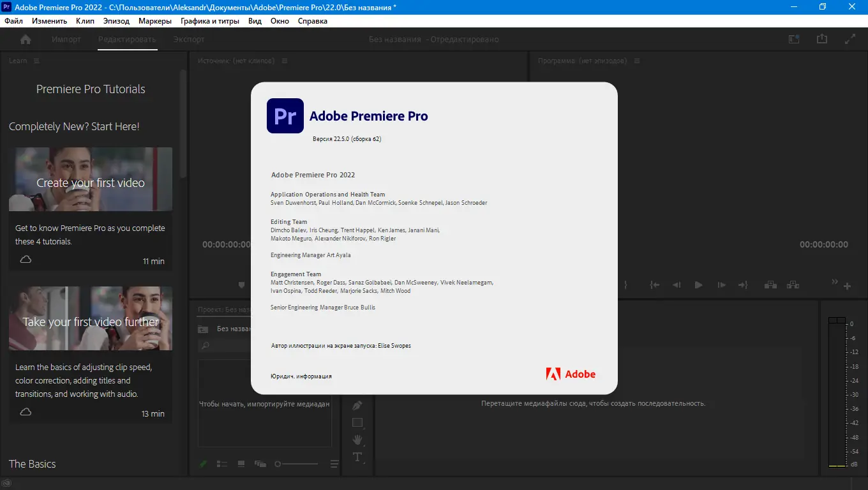
Task: Switch to the Экспорт tab
Action: click(189, 40)
